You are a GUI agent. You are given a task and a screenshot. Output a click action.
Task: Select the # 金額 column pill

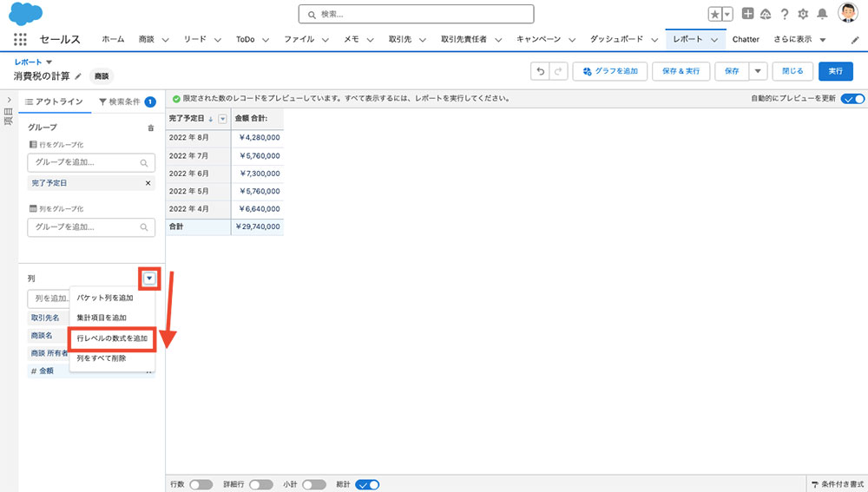point(91,371)
